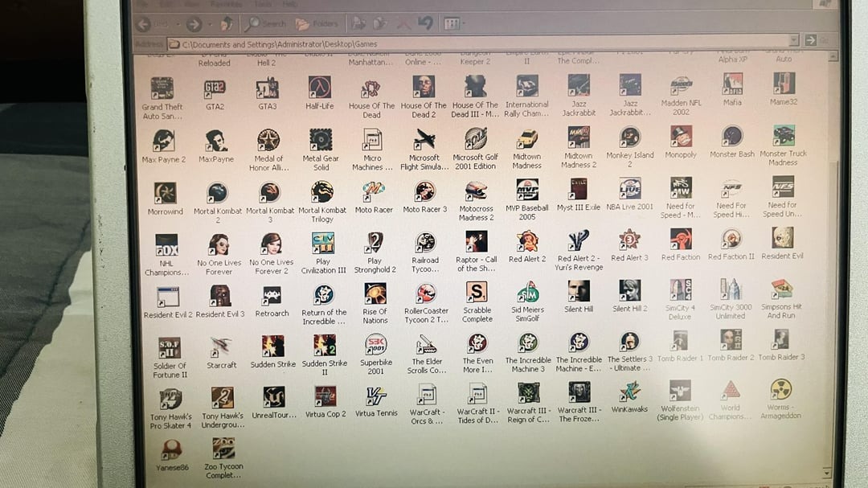868x488 pixels.
Task: Select MVP Baseball 2005 shortcut
Action: coord(527,190)
